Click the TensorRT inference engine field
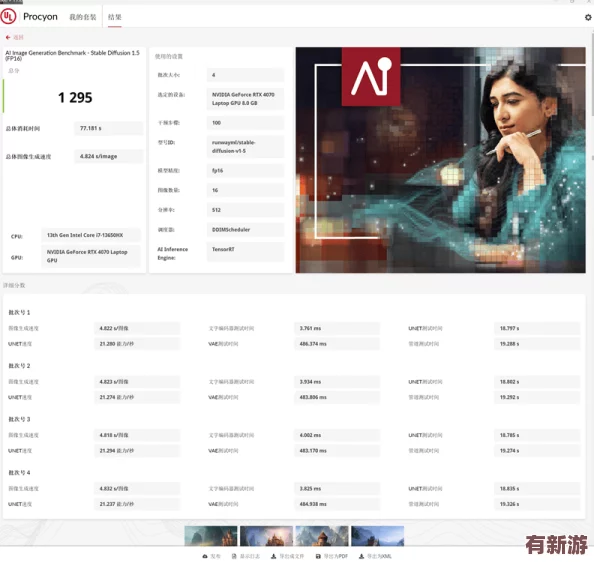This screenshot has width=594, height=563. [x=245, y=252]
